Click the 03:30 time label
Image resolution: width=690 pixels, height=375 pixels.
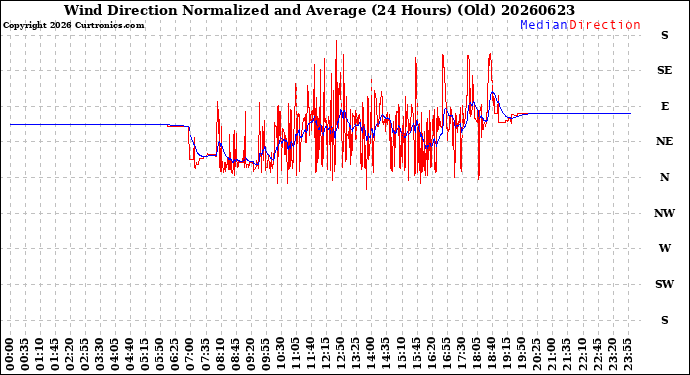pos(100,355)
